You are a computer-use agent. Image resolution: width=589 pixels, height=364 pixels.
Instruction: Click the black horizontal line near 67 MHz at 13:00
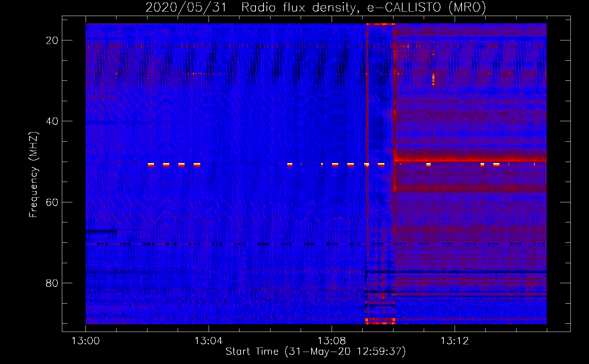[x=102, y=231]
